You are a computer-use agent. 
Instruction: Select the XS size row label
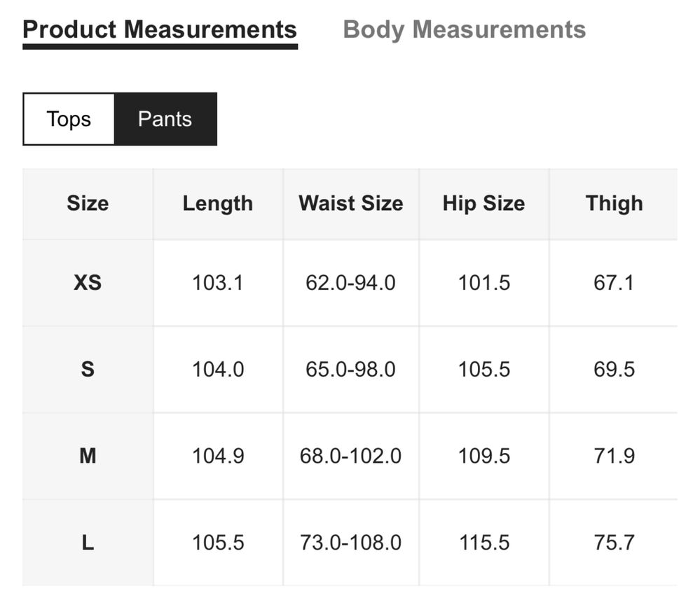tap(88, 283)
